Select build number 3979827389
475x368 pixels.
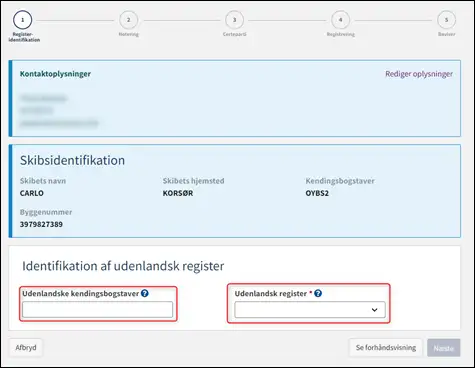tap(41, 224)
